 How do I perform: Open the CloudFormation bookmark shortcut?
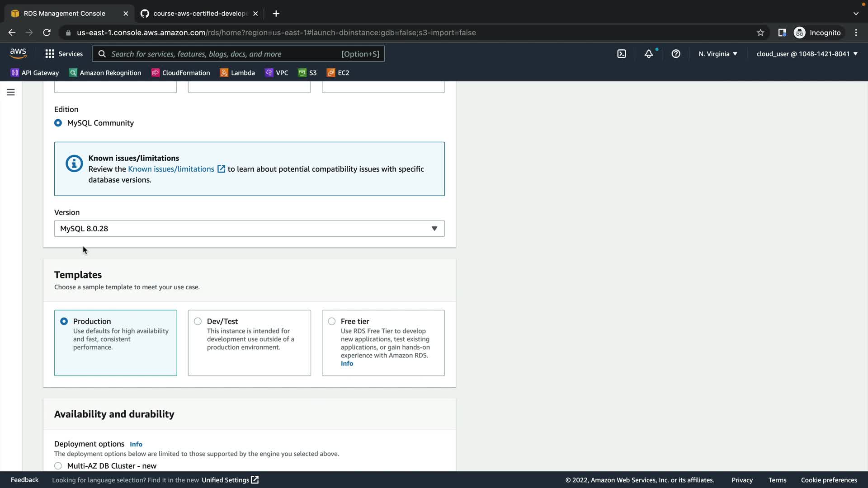181,73
